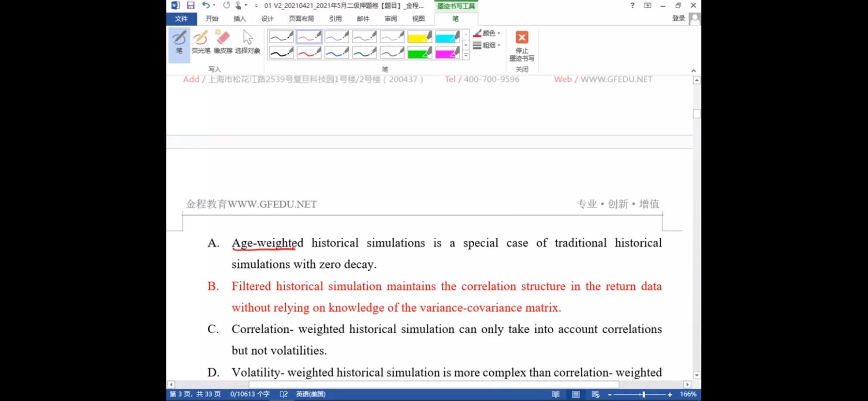
Task: Click the Stop Inking (停止墨迹书写) button
Action: point(522,46)
